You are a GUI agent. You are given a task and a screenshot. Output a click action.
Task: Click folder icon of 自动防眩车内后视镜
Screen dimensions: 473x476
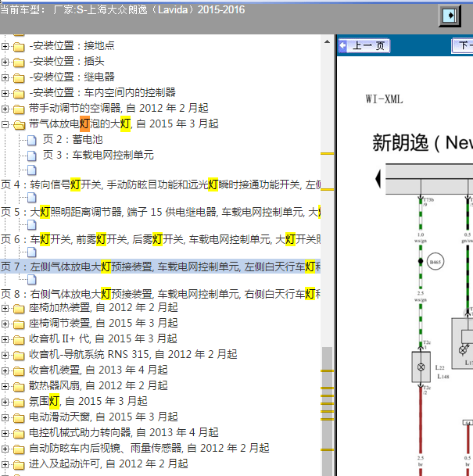click(x=19, y=449)
